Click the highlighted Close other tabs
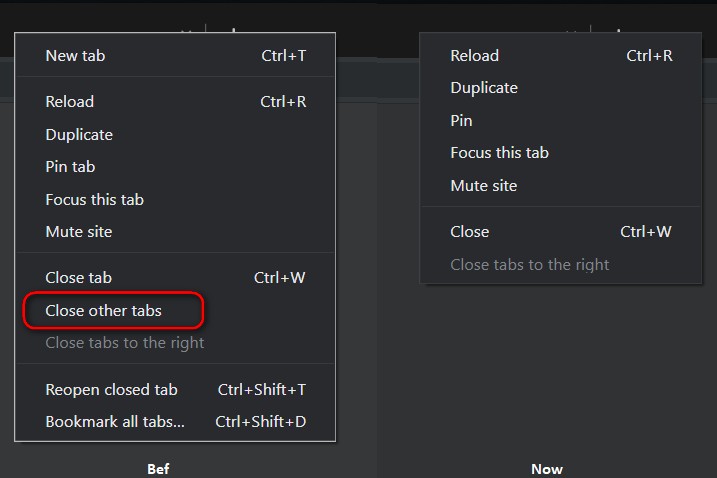Viewport: 717px width, 478px height. click(113, 311)
